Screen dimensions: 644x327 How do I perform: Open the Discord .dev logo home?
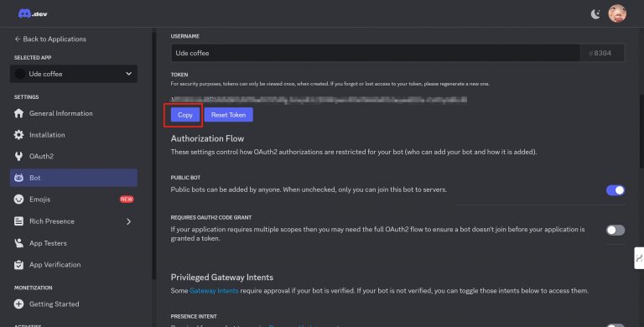33,13
